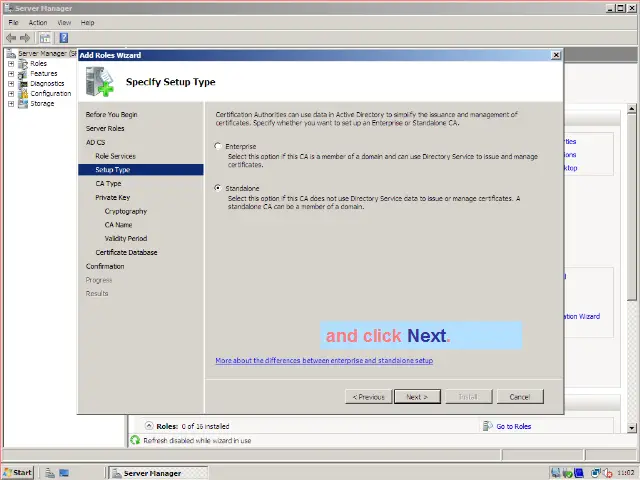Open the Action menu
The width and height of the screenshot is (640, 480).
click(x=38, y=22)
